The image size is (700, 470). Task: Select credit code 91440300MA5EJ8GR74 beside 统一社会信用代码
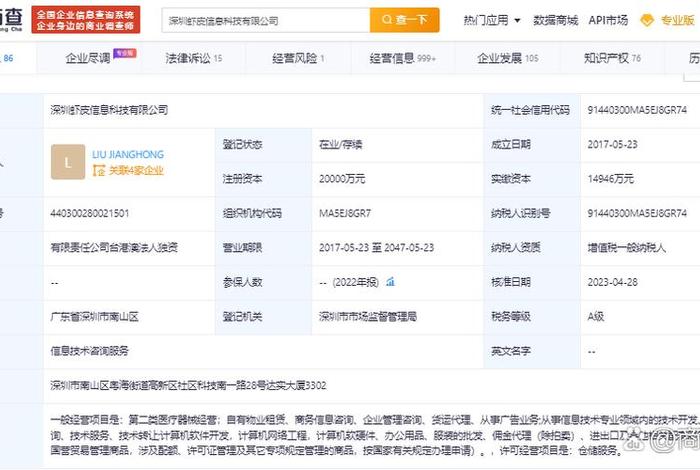637,110
